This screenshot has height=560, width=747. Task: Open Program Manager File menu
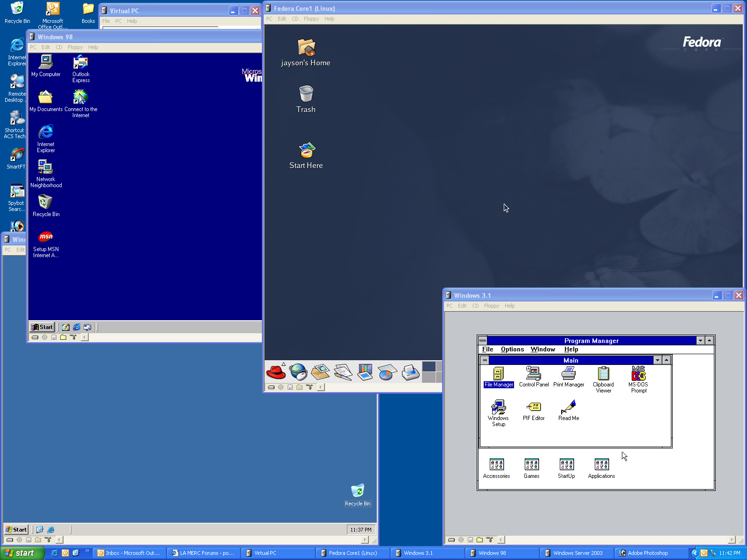(x=487, y=349)
